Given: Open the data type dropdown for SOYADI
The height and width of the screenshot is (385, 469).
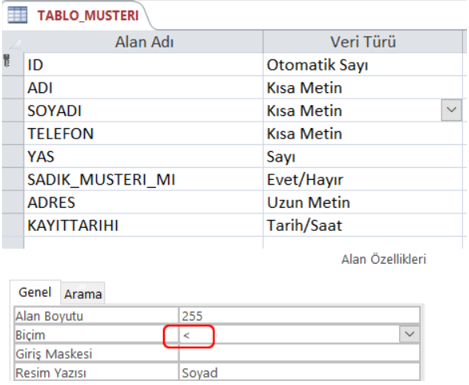Looking at the screenshot, I should [x=451, y=110].
